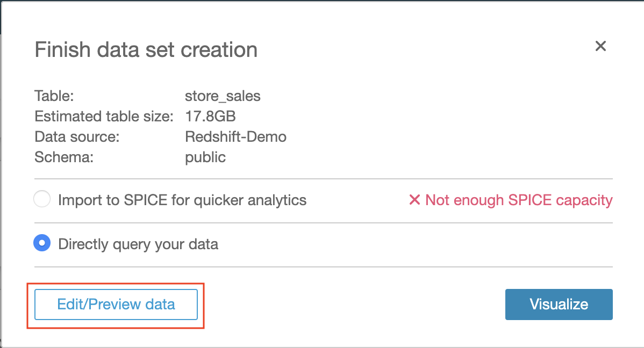The height and width of the screenshot is (348, 644).
Task: Click the red X error icon
Action: point(414,200)
